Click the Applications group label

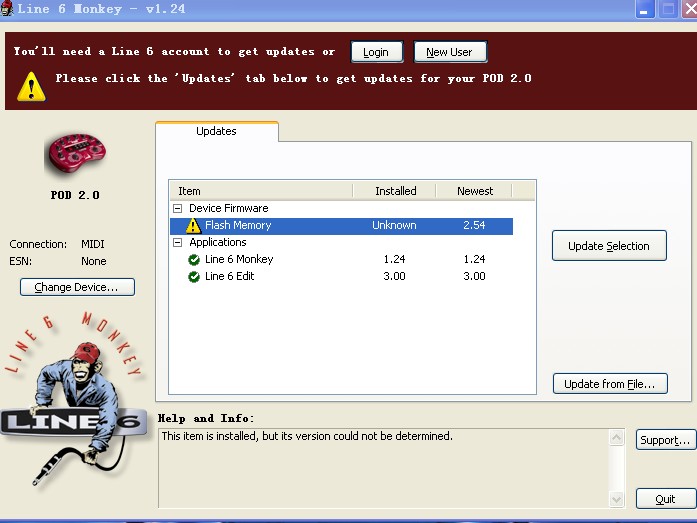pyautogui.click(x=218, y=242)
